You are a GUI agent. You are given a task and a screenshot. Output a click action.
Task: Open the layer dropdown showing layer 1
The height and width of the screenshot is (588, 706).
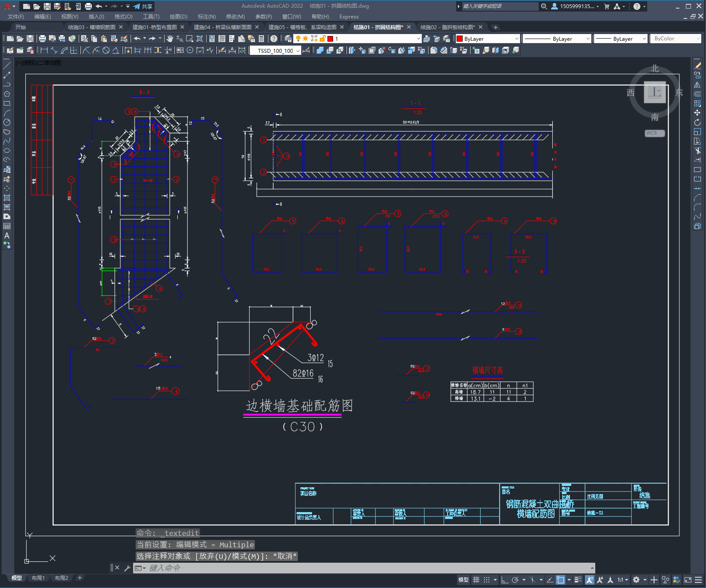pyautogui.click(x=358, y=39)
